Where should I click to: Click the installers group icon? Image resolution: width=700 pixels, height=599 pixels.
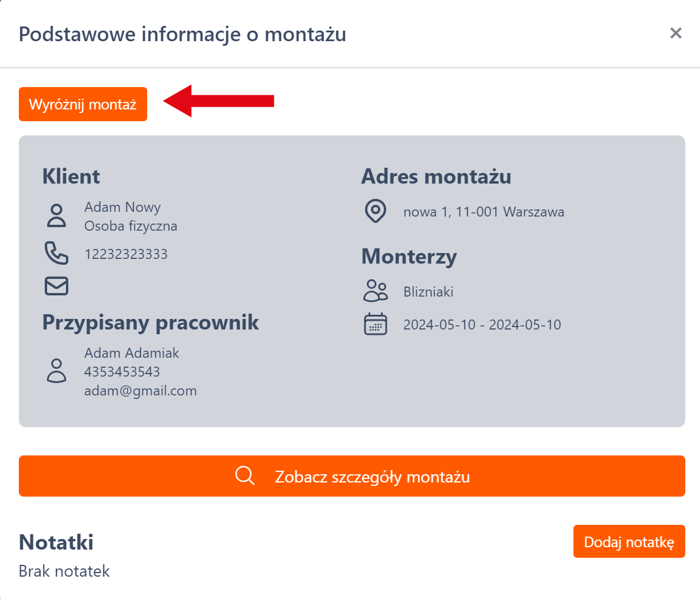[x=376, y=291]
